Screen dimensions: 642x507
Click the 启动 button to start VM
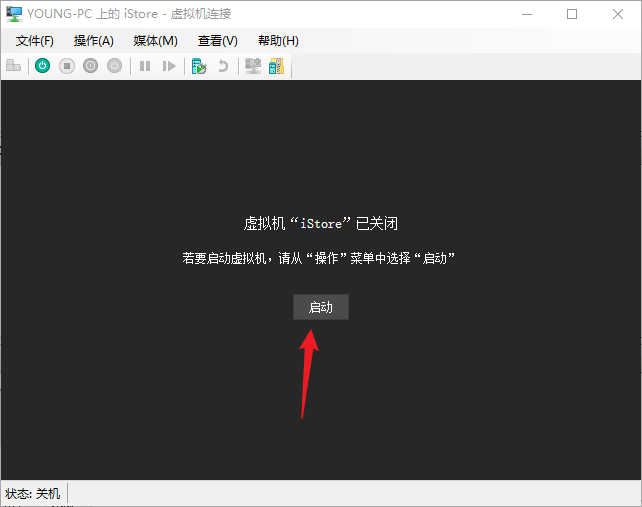(x=321, y=307)
